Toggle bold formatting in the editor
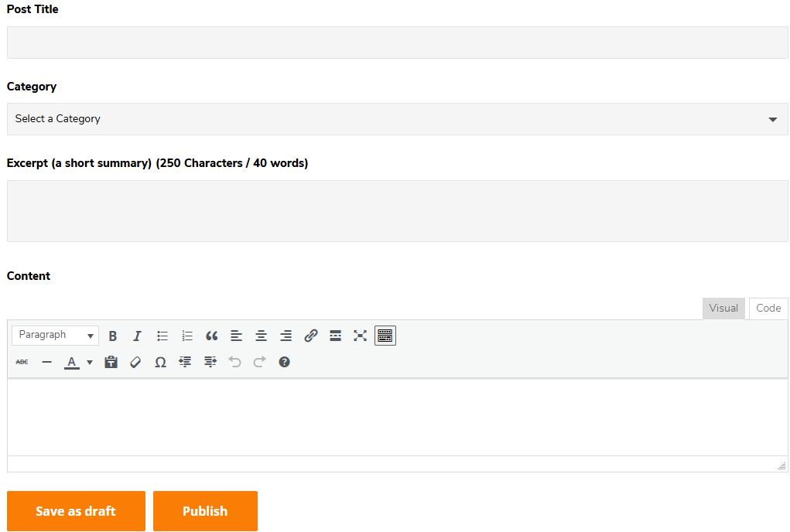Viewport: 790px width, 532px height. 113,336
